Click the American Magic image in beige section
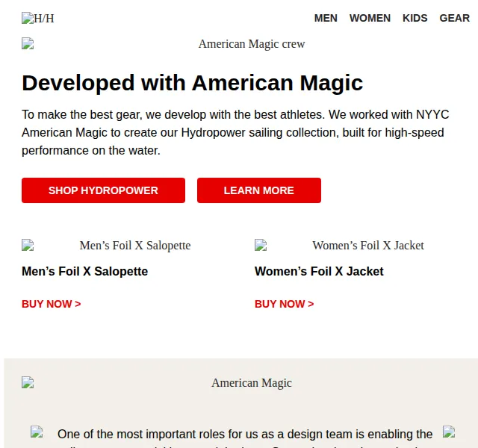 click(x=246, y=383)
